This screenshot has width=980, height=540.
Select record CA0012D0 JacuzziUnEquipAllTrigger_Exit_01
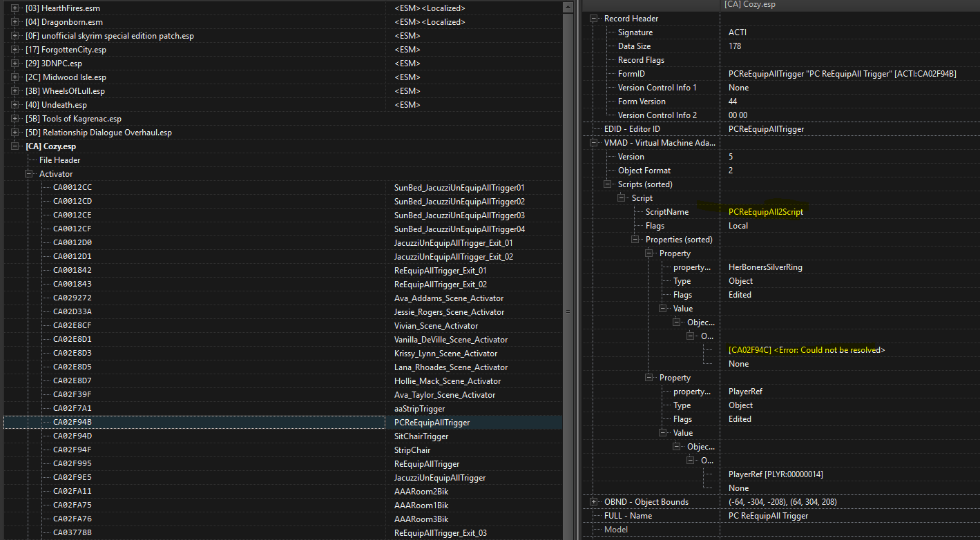(73, 243)
